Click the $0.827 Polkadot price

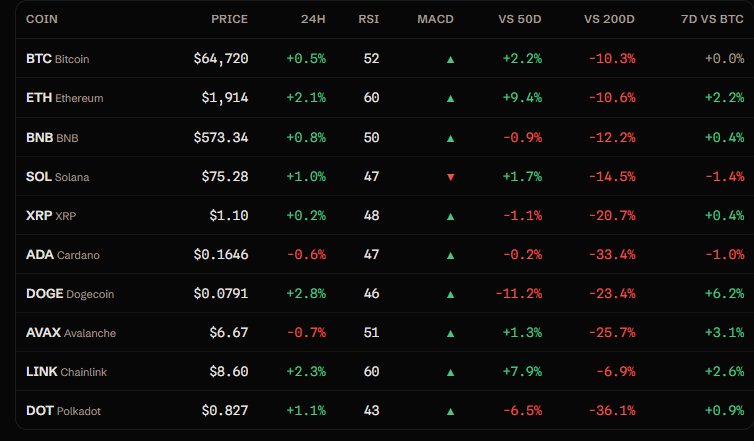(225, 411)
